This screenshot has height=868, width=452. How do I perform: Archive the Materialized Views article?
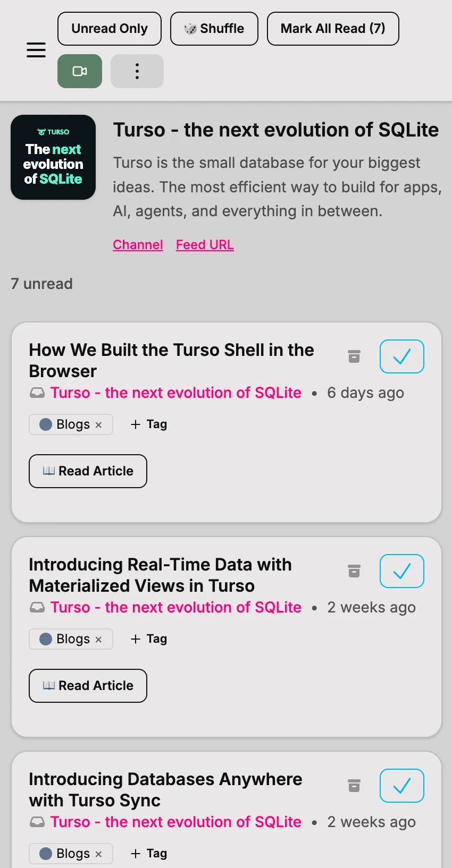pyautogui.click(x=354, y=571)
